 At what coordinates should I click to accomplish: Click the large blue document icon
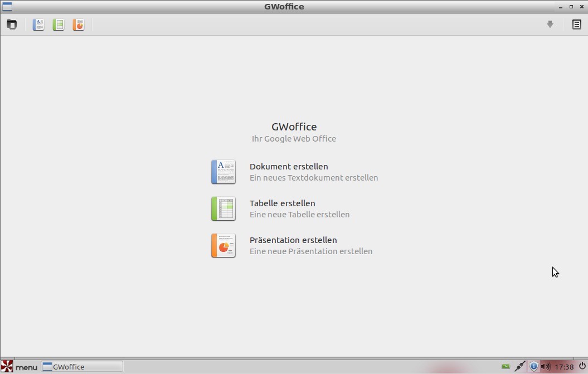pyautogui.click(x=223, y=172)
